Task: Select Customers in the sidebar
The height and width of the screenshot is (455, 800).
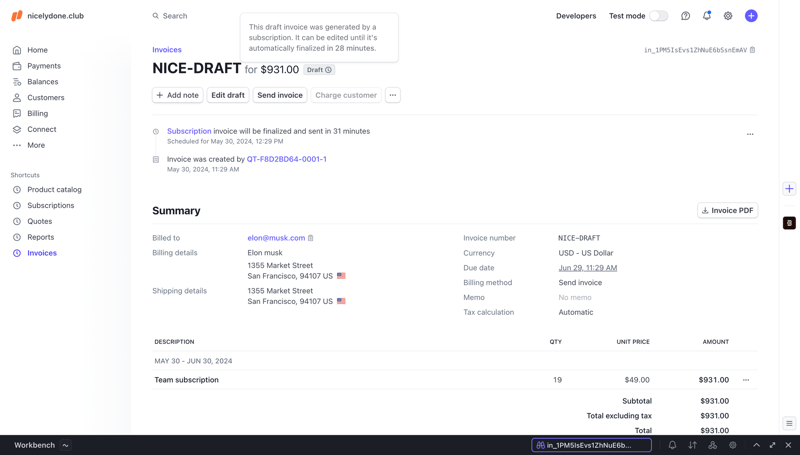Action: tap(46, 97)
